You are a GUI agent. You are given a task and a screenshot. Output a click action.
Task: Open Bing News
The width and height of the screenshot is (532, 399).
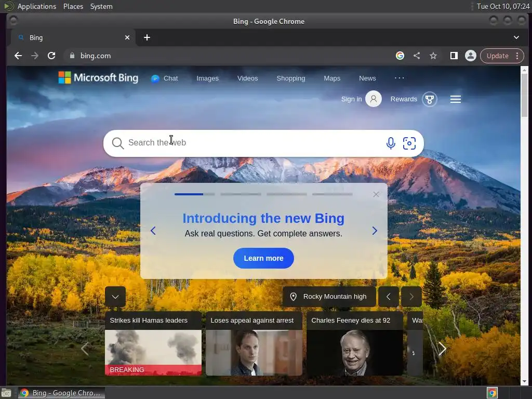click(x=367, y=78)
